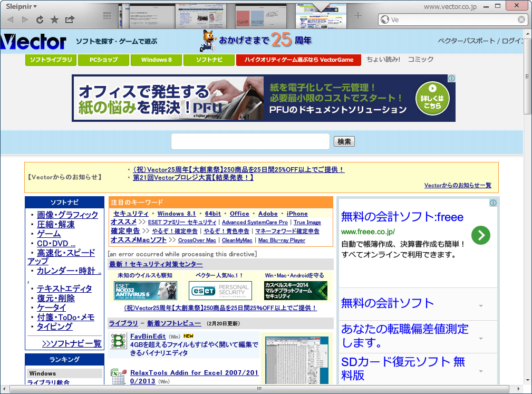
Task: Click the FavBinEdit app icon
Action: tap(119, 341)
